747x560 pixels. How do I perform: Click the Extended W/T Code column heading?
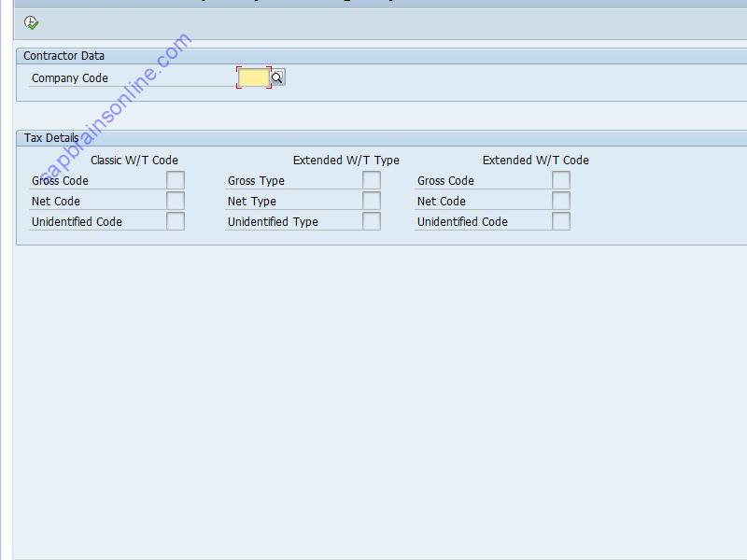pyautogui.click(x=534, y=160)
